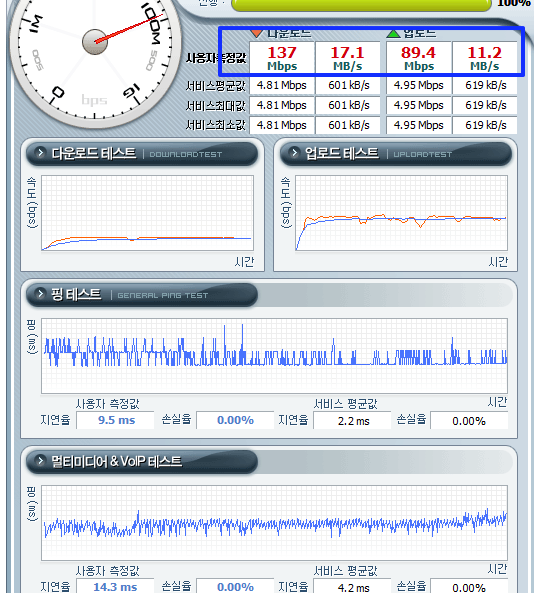The height and width of the screenshot is (593, 534).
Task: Click the arrow icon beside 다운로드 테스트
Action: (x=40, y=153)
